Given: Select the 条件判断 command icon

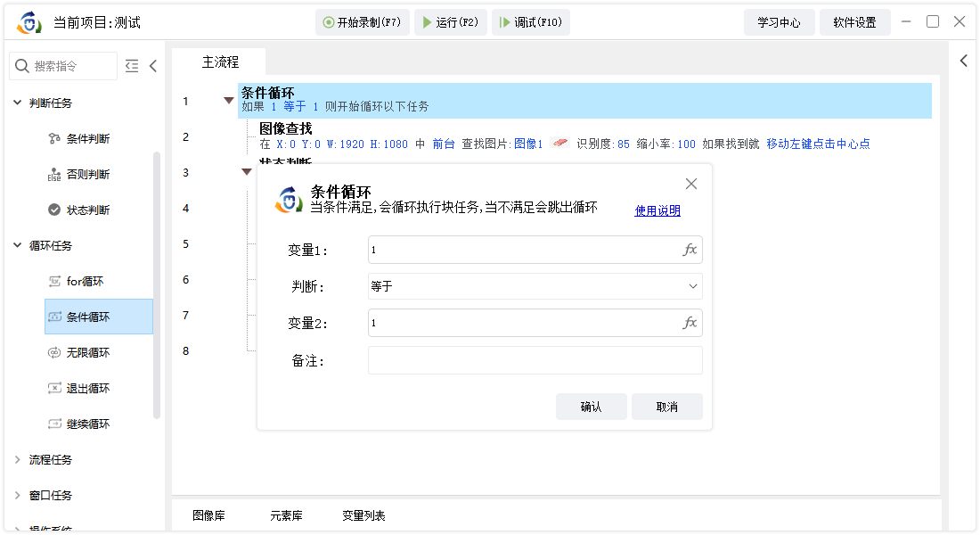Looking at the screenshot, I should click(x=54, y=138).
